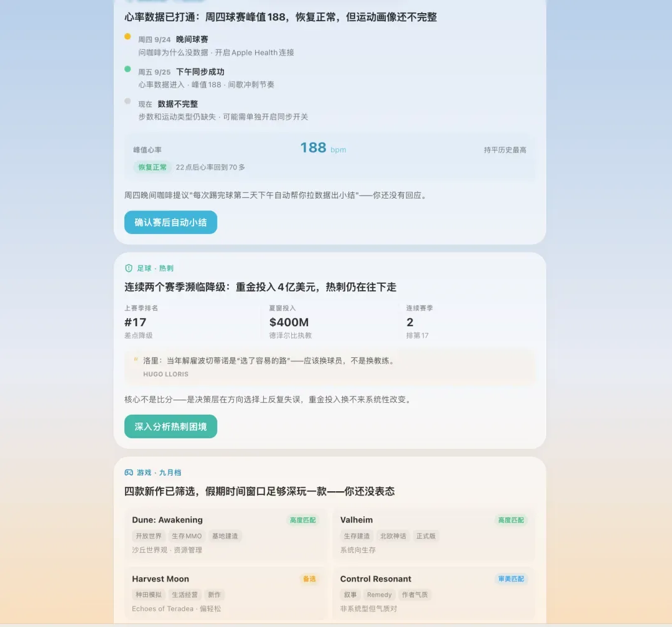The height and width of the screenshot is (627, 672).
Task: Click 高度匹配 badge on Valheim
Action: pos(511,520)
